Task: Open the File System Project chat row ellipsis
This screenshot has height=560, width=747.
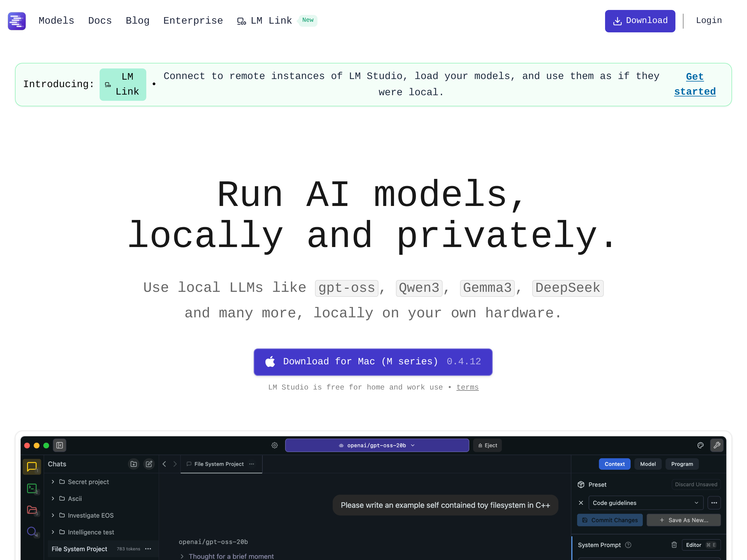Action: 148,549
